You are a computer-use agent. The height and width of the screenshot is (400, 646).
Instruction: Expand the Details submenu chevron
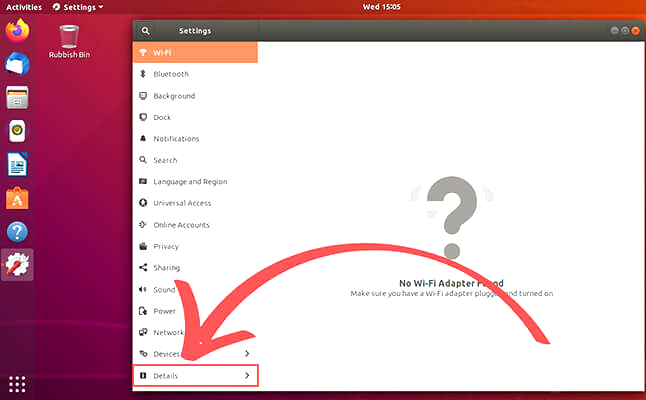point(247,375)
